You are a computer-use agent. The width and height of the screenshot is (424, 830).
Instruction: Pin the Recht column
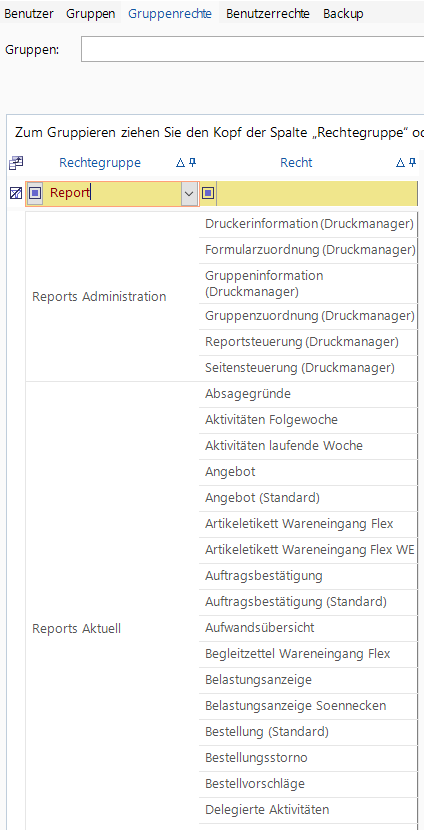pyautogui.click(x=413, y=163)
